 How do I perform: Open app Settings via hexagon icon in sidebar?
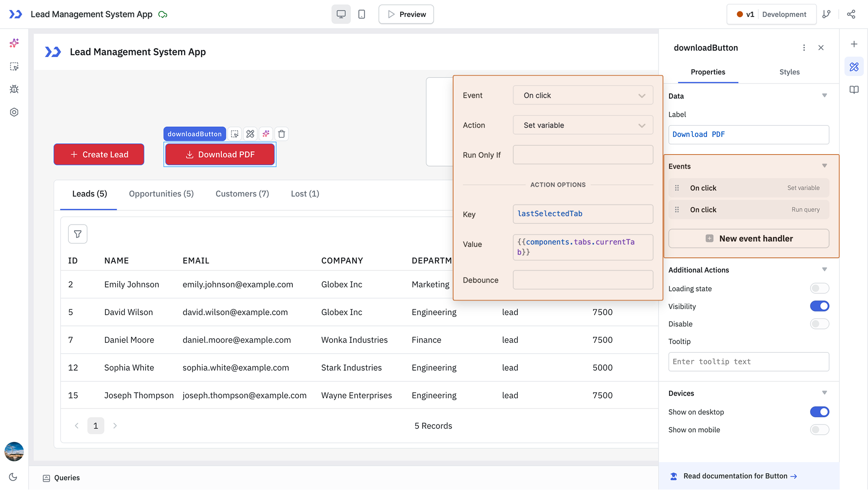(x=14, y=112)
